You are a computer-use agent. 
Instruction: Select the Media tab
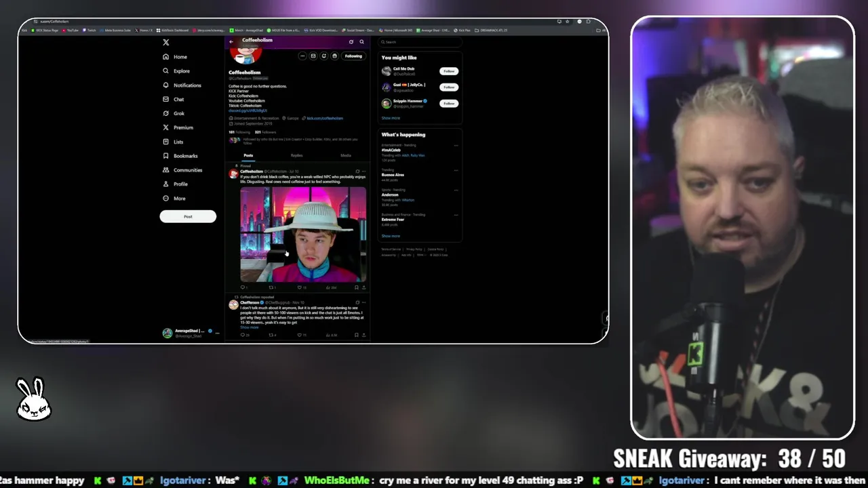(x=346, y=156)
